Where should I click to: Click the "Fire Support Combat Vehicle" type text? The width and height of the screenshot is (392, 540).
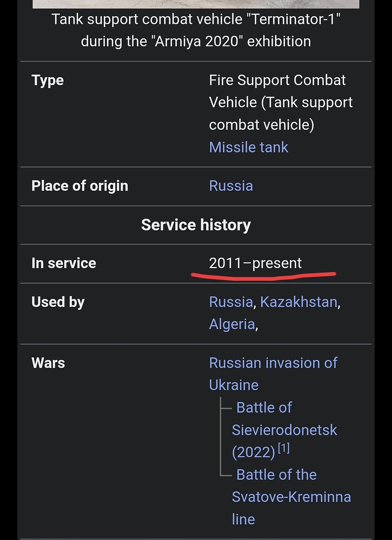pyautogui.click(x=277, y=80)
